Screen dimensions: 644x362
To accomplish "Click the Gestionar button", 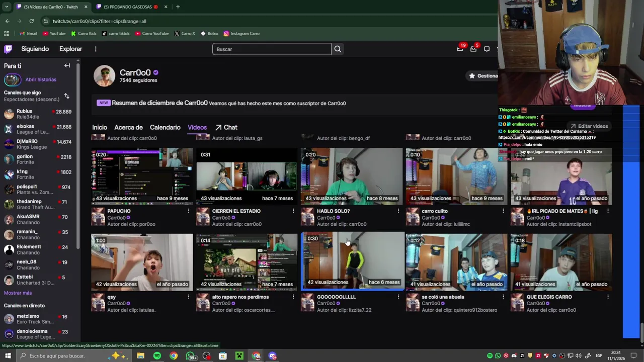I will (x=483, y=76).
